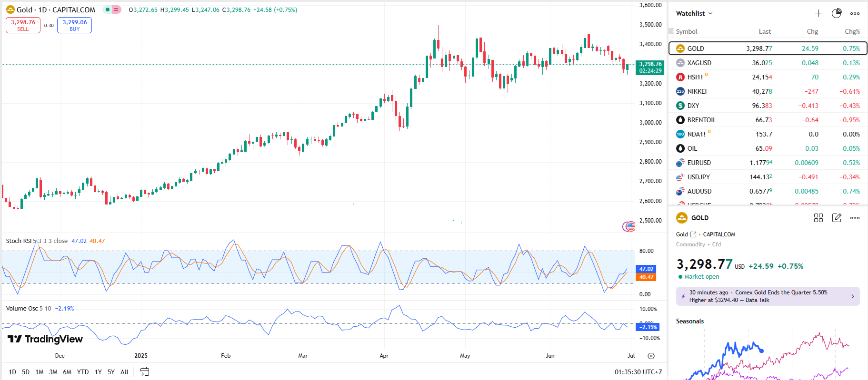Select the 1Y time range

click(98, 372)
